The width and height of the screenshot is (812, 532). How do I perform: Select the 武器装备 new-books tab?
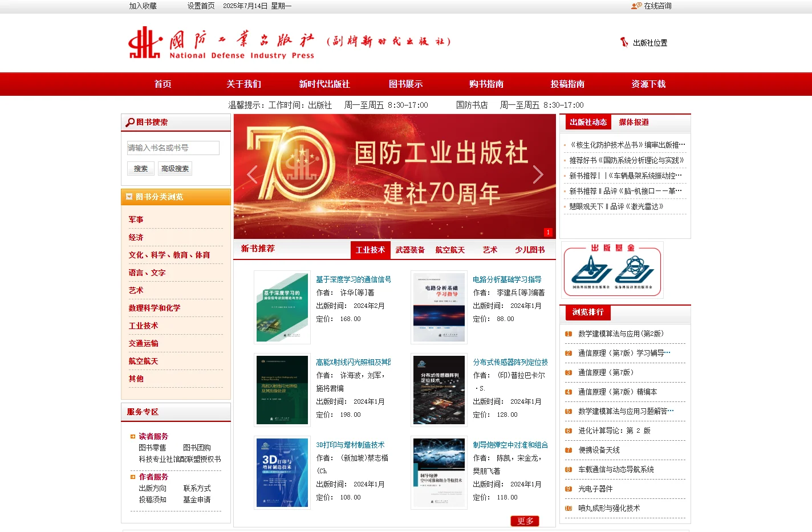[410, 250]
